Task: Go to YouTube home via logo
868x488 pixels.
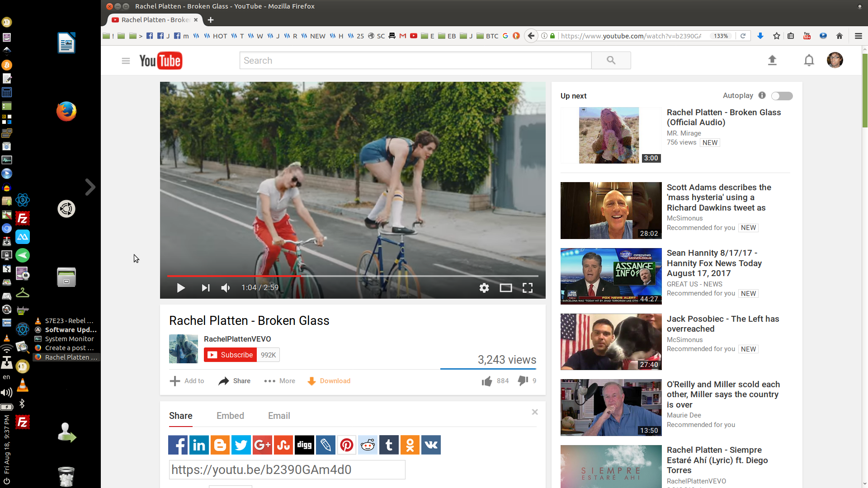Action: [160, 61]
